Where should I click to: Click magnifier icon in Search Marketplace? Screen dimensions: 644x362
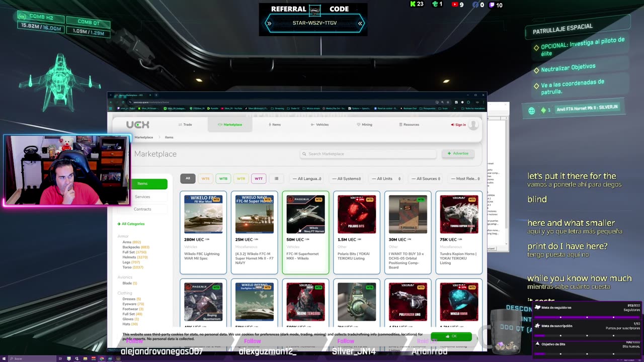click(304, 154)
